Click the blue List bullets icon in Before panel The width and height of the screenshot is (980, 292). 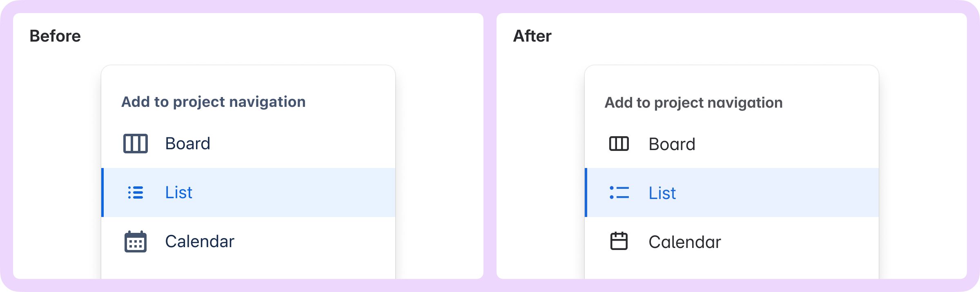135,192
